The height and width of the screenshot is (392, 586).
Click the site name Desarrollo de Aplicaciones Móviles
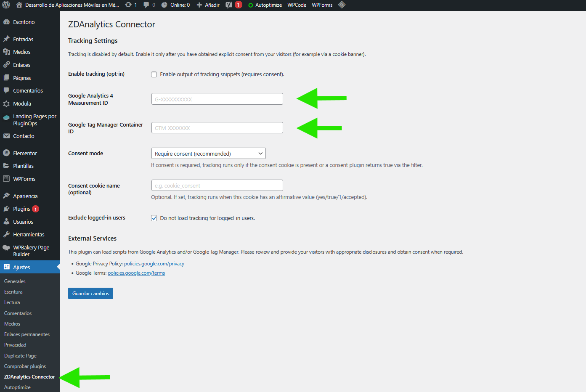[72, 5]
